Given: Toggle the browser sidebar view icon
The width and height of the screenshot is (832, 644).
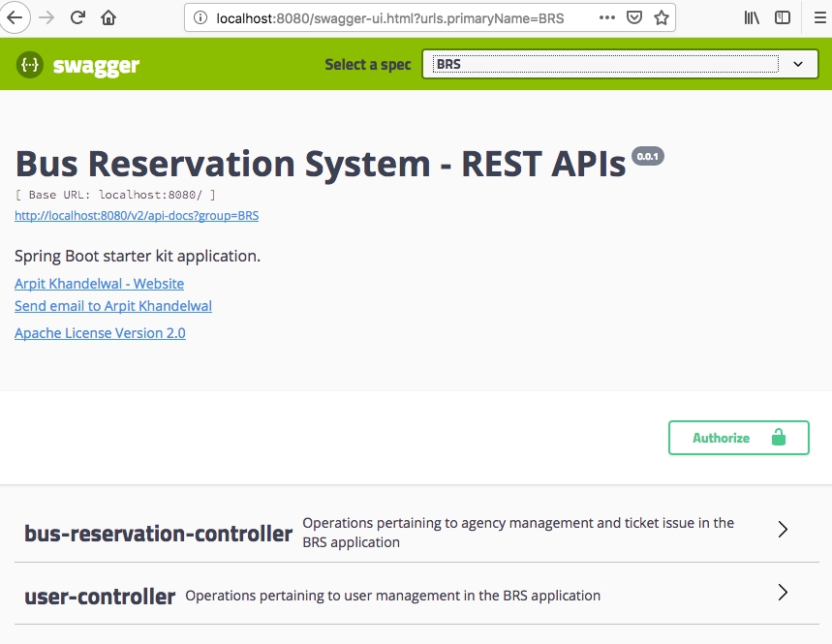Looking at the screenshot, I should point(782,18).
